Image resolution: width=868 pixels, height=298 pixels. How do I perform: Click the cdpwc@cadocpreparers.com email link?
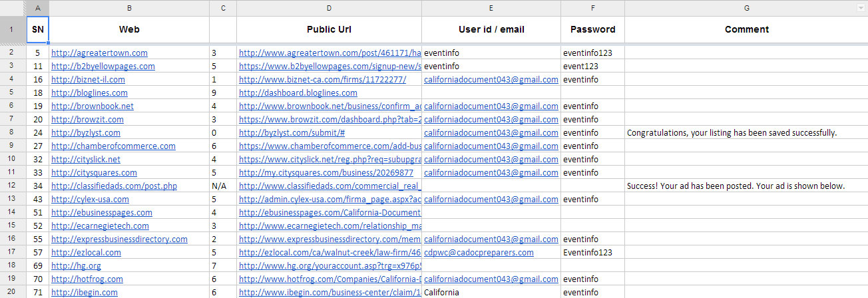479,252
